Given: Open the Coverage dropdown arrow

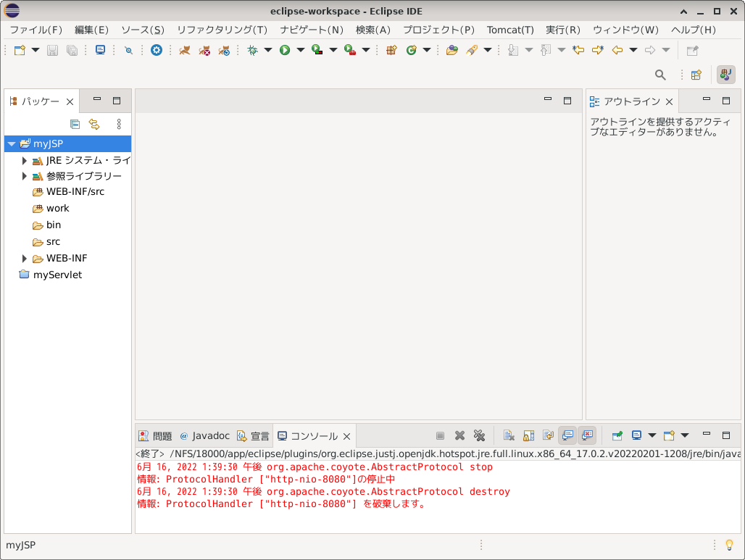Looking at the screenshot, I should click(333, 50).
